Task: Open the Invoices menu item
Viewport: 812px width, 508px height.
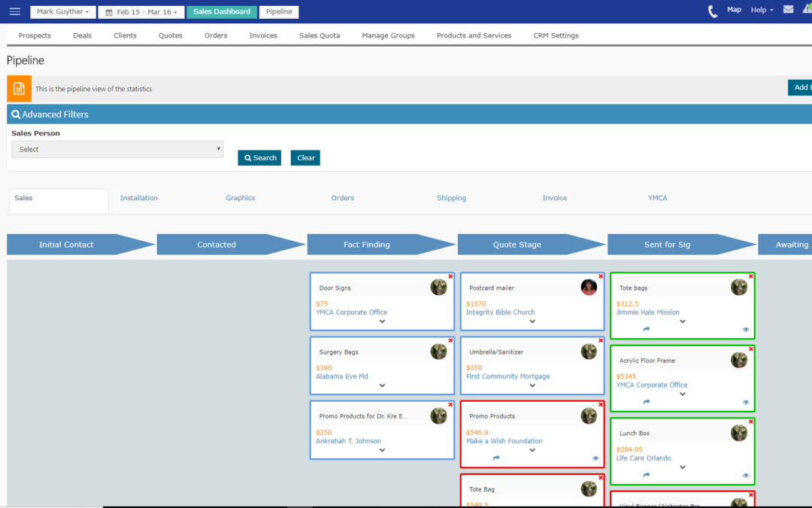Action: (263, 35)
